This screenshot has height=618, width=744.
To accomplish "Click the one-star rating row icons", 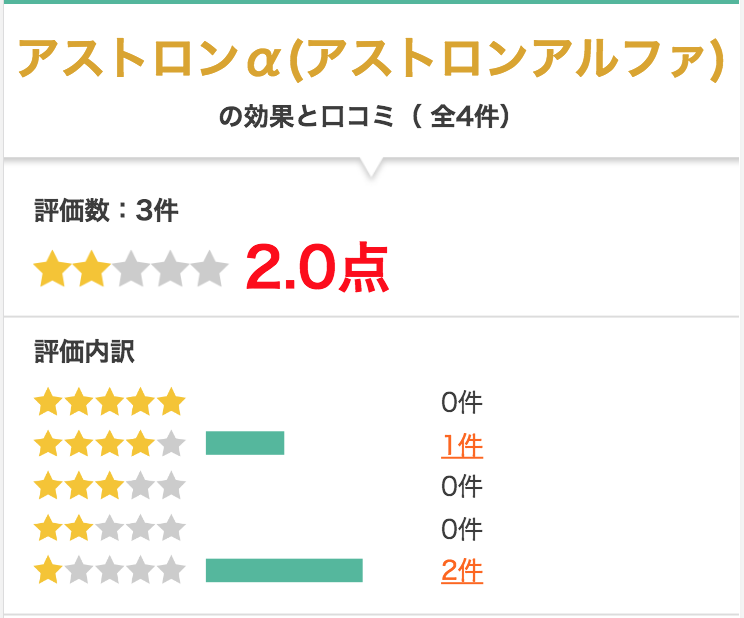I will pyautogui.click(x=110, y=570).
